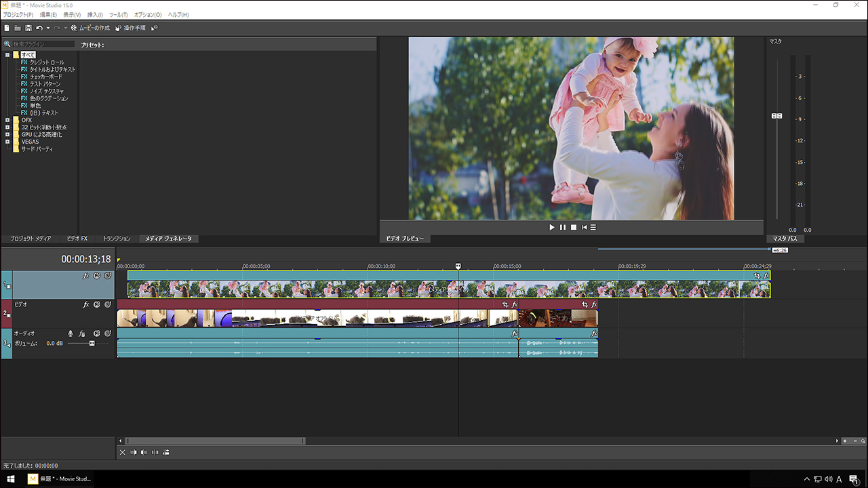
Task: Open event FX on second ビデオ track clip
Action: click(594, 305)
